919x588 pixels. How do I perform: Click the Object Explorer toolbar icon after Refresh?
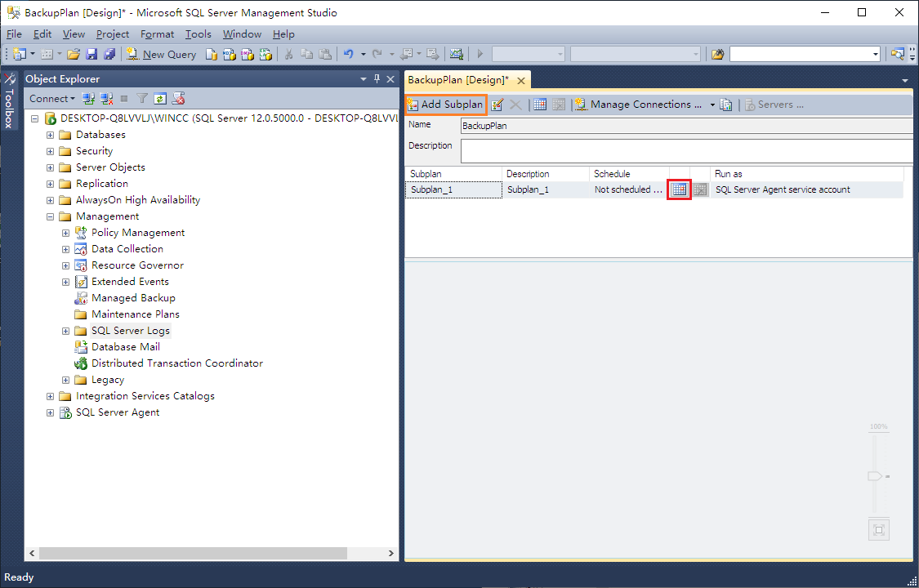click(178, 98)
